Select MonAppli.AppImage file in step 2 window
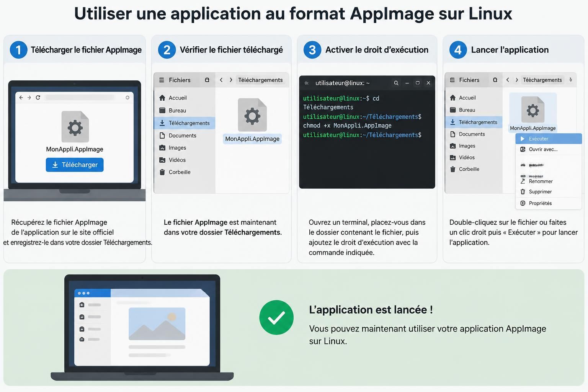 tap(252, 121)
